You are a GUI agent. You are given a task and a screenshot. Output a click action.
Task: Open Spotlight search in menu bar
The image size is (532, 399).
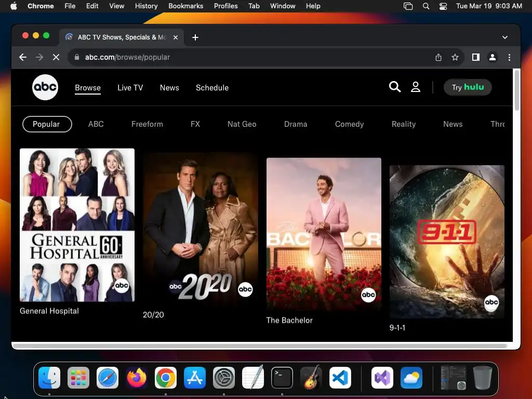426,6
